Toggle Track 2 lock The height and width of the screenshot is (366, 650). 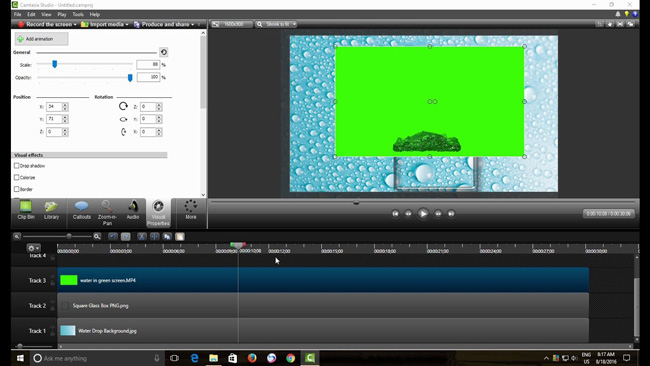[53, 308]
